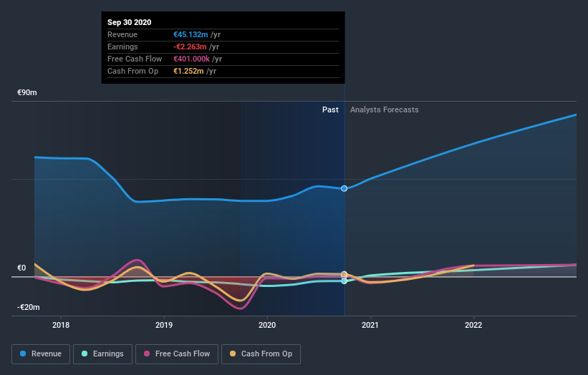Click the Past section label
588x375 pixels.
click(x=330, y=109)
